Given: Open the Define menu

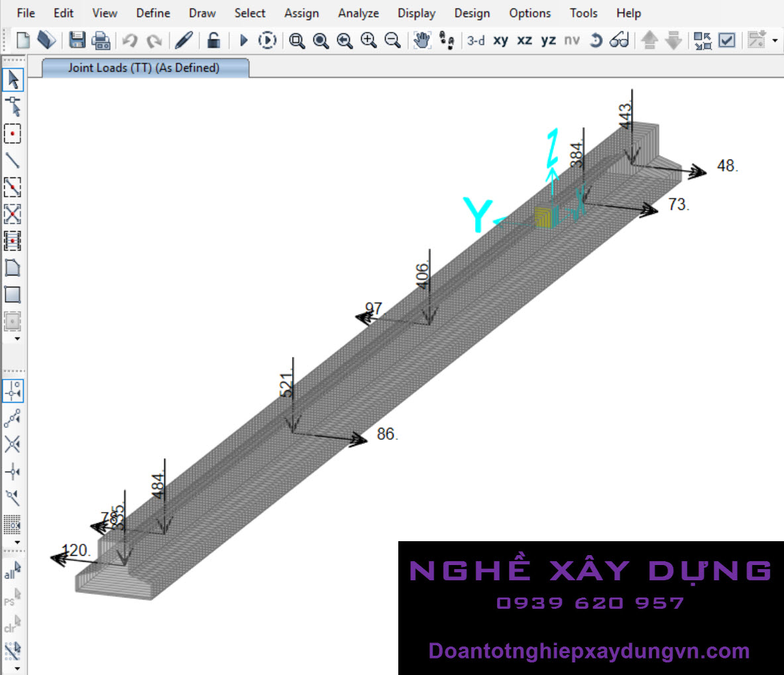Looking at the screenshot, I should pyautogui.click(x=153, y=13).
